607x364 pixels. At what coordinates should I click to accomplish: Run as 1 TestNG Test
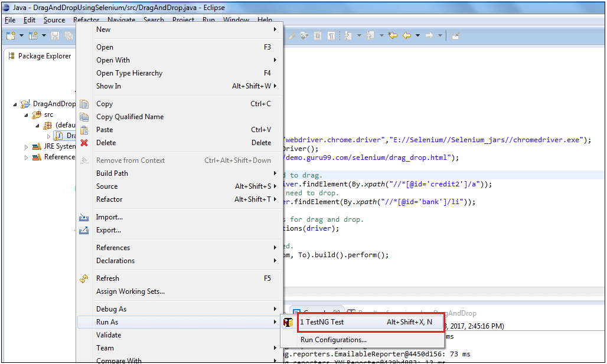pos(322,322)
